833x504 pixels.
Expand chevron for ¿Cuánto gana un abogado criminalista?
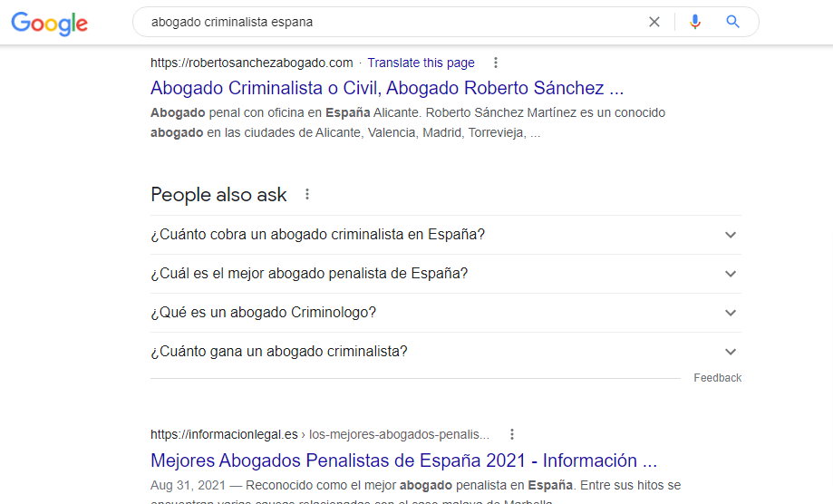tap(731, 352)
